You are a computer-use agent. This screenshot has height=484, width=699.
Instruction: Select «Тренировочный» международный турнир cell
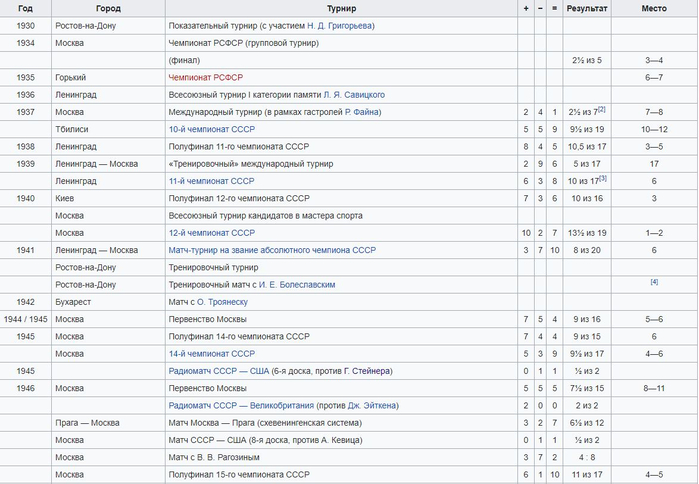341,164
